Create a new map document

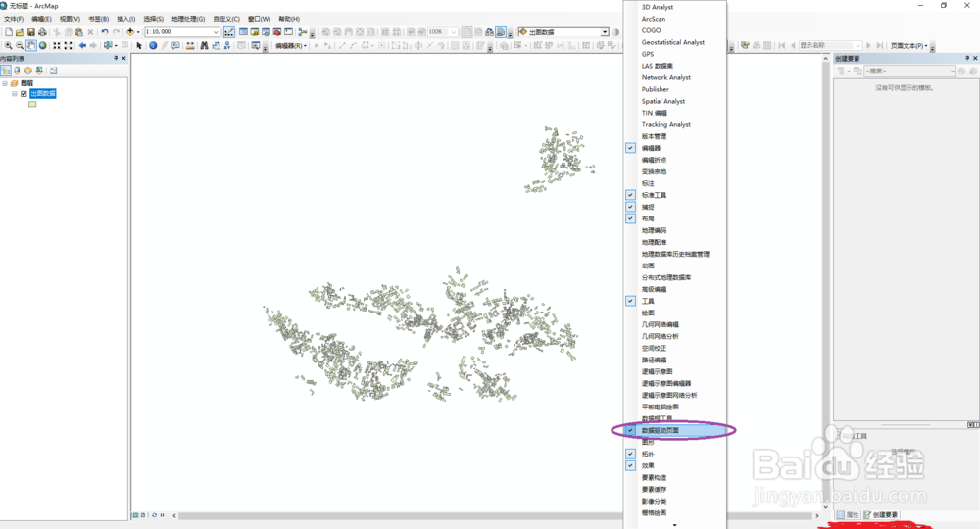(x=9, y=32)
